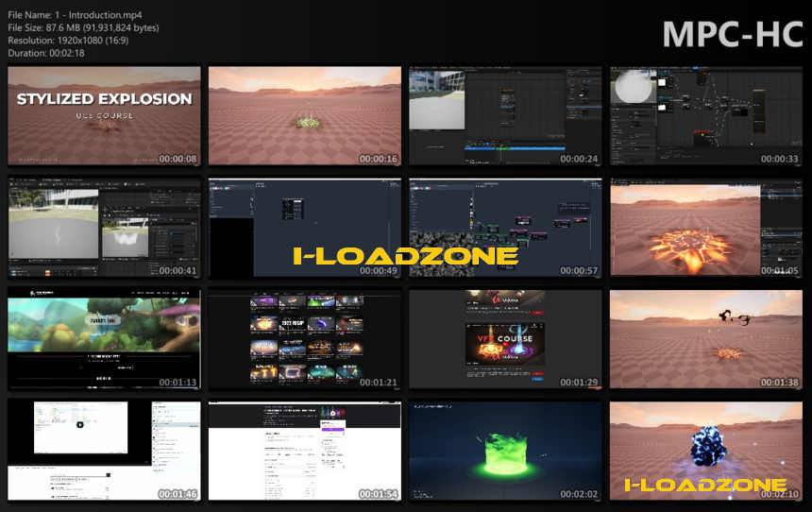Open the editor viewport thumbnail at 00:00:41

tap(104, 228)
